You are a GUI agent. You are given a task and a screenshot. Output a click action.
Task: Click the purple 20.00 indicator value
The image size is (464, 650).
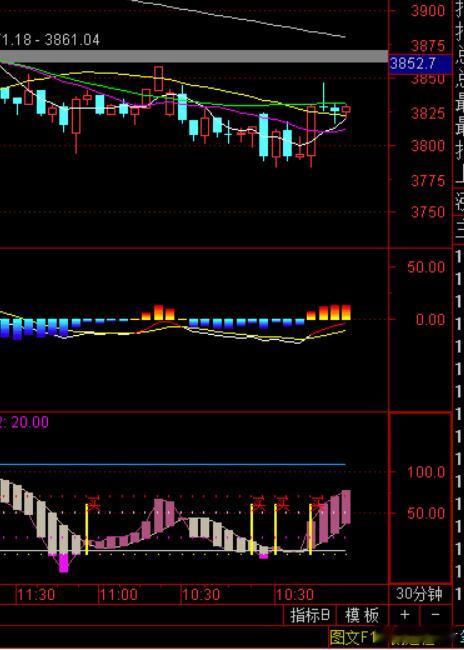tap(30, 422)
